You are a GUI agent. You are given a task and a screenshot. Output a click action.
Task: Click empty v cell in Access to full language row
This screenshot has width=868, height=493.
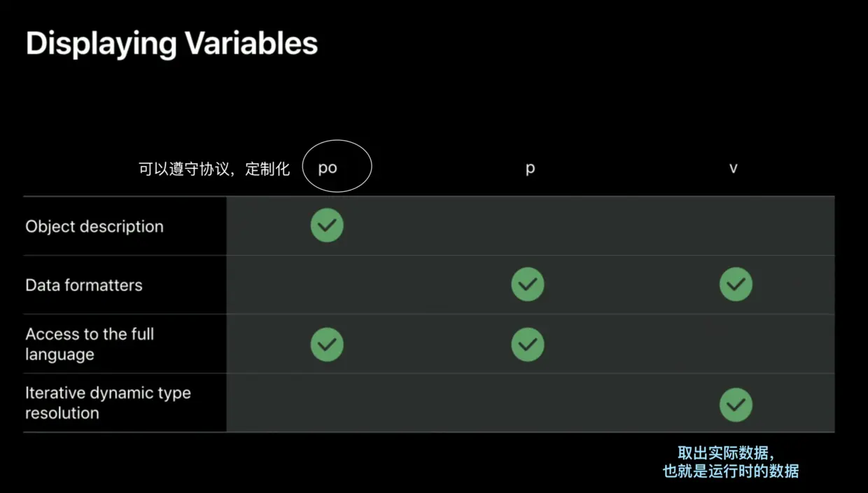(736, 344)
